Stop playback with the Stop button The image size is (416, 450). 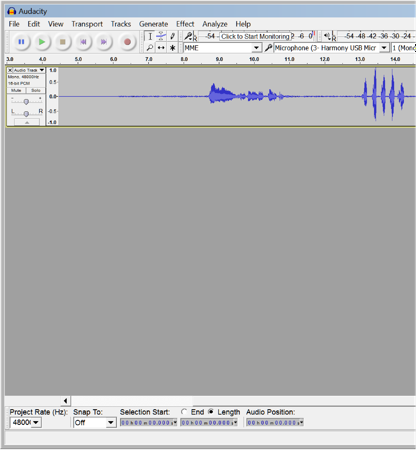point(63,42)
